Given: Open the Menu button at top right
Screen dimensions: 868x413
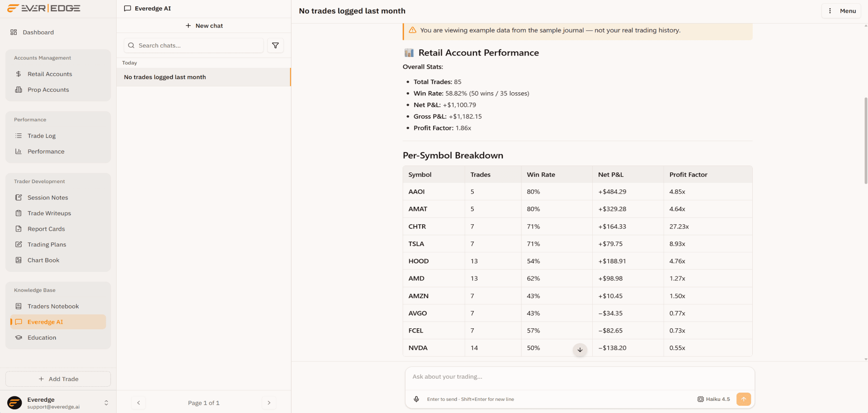Looking at the screenshot, I should coord(841,11).
